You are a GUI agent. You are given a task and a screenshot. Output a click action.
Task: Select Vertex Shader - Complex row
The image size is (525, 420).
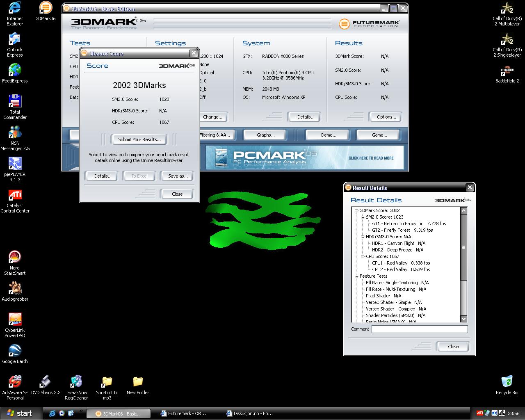[x=396, y=309]
